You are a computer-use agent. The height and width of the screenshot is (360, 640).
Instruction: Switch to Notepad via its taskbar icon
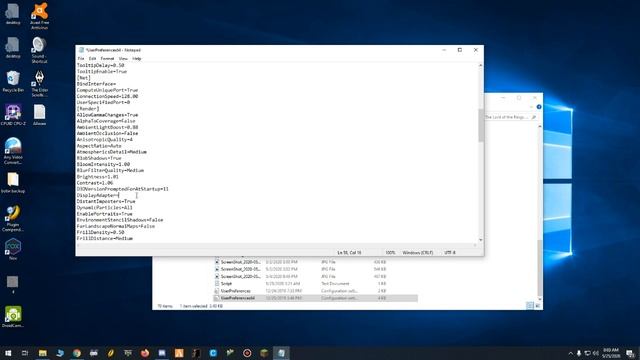click(x=281, y=353)
